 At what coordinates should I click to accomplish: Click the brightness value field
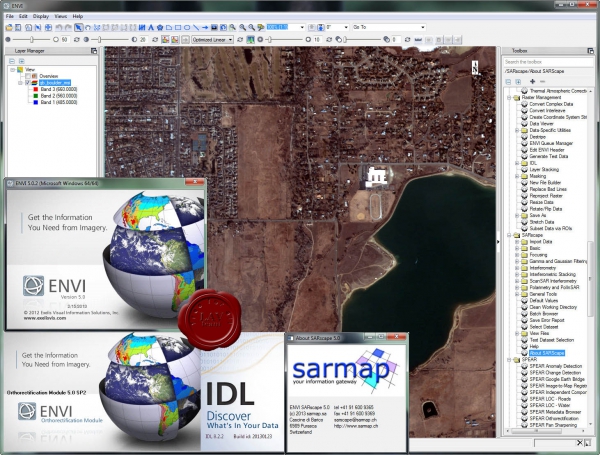(65, 39)
